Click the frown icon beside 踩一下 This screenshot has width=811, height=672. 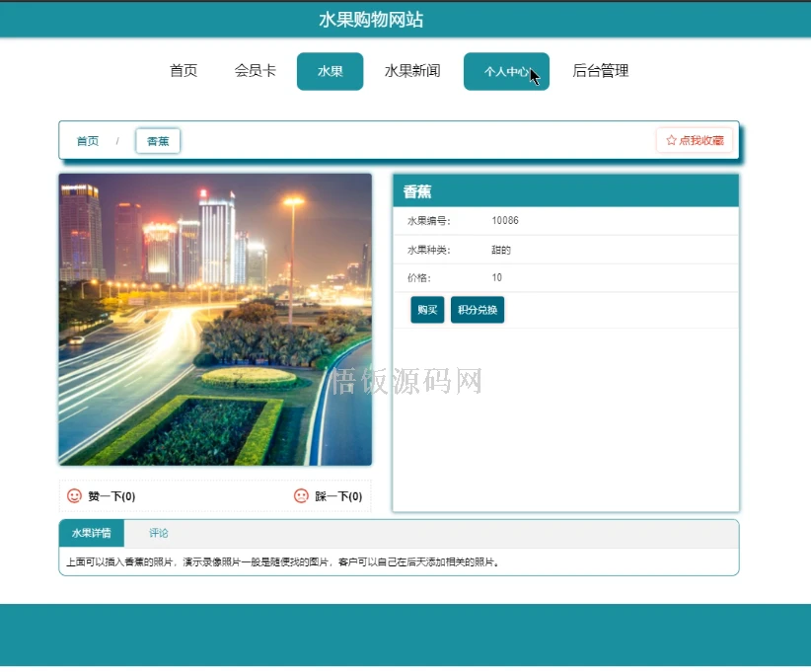(299, 496)
